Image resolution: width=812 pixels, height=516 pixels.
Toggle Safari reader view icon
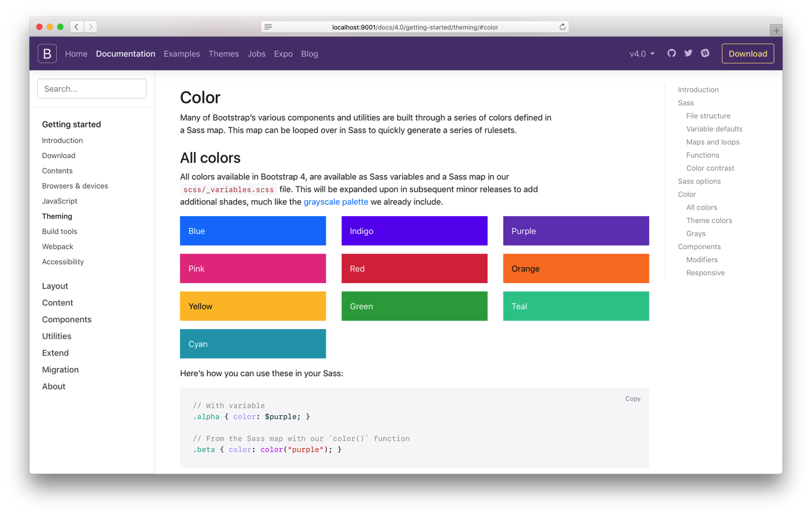point(268,27)
